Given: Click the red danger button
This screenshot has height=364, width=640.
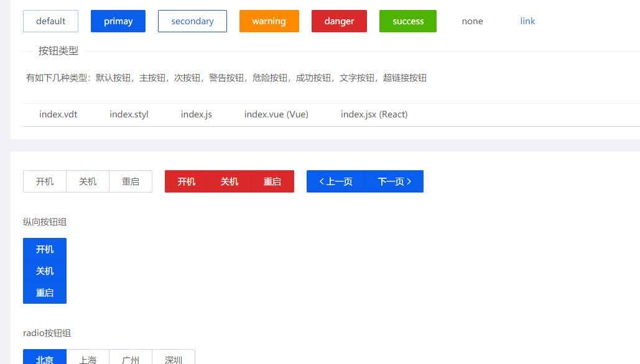Looking at the screenshot, I should (x=338, y=20).
